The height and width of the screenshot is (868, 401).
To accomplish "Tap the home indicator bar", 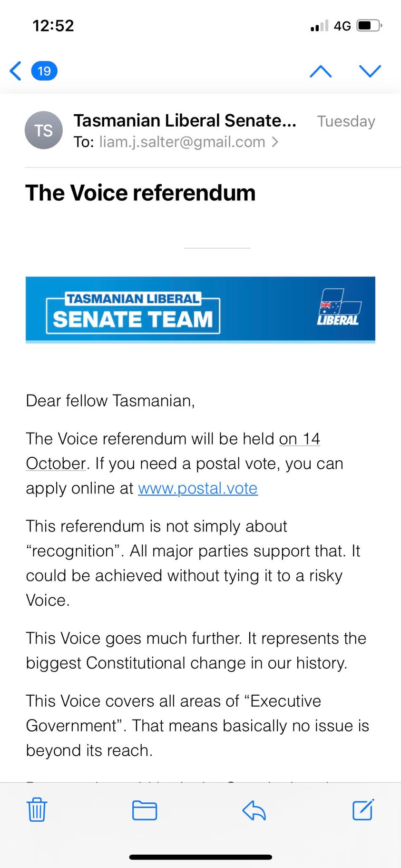I will [x=201, y=857].
